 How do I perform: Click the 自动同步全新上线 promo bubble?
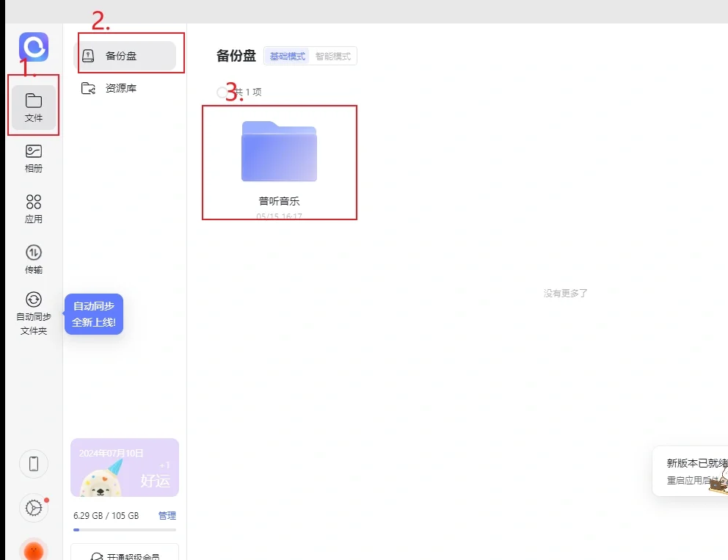(93, 314)
